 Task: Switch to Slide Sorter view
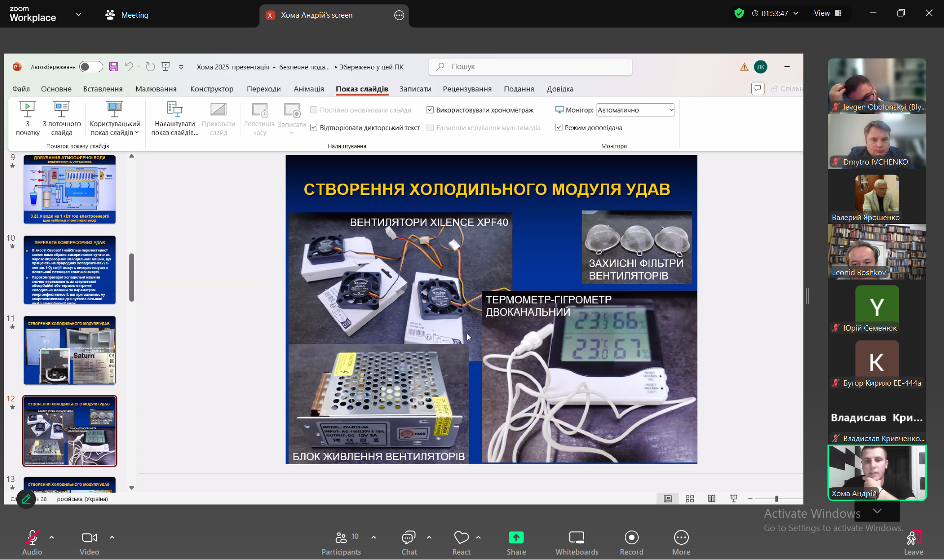[x=690, y=499]
